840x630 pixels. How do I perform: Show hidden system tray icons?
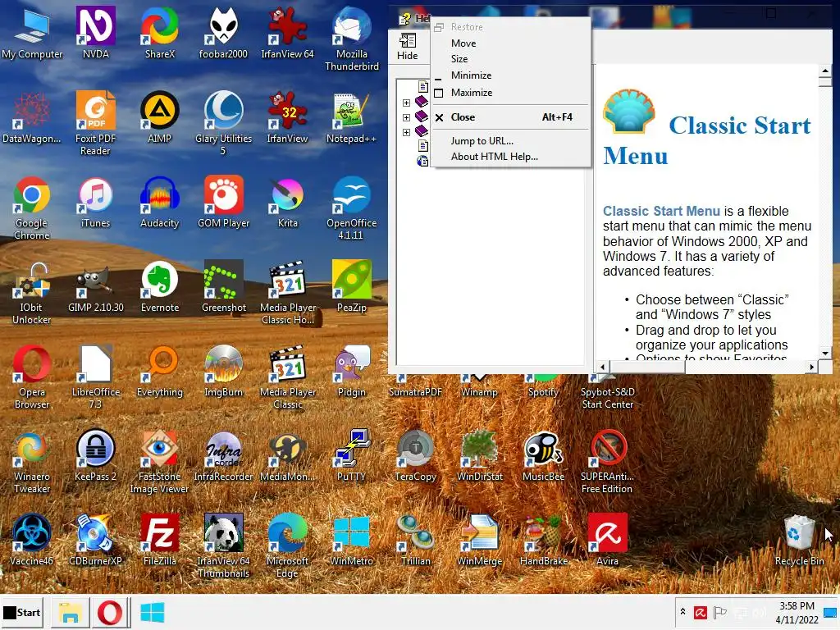click(x=682, y=612)
